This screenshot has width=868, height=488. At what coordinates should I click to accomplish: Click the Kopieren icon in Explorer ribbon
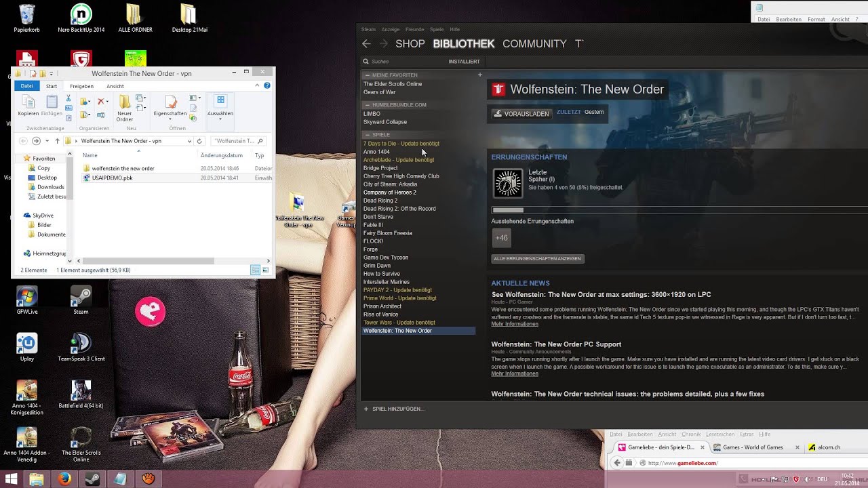(28, 102)
